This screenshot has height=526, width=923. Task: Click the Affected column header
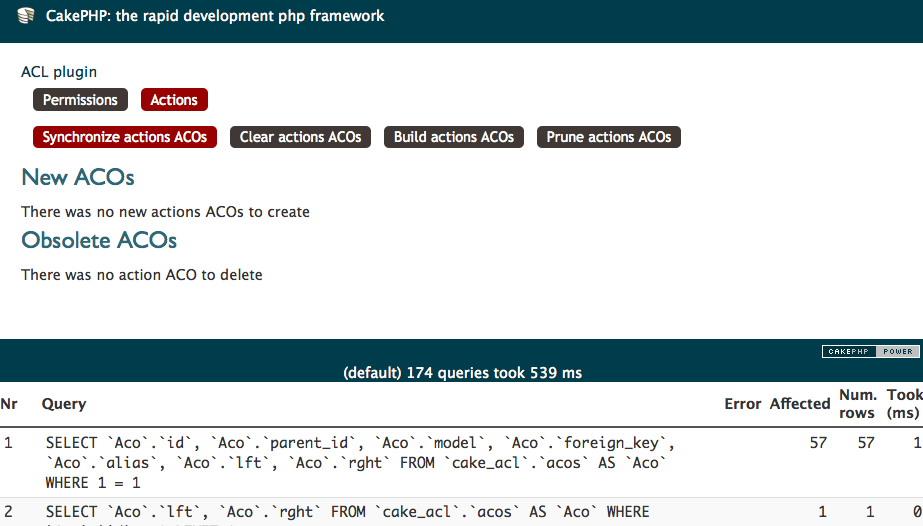[x=799, y=404]
